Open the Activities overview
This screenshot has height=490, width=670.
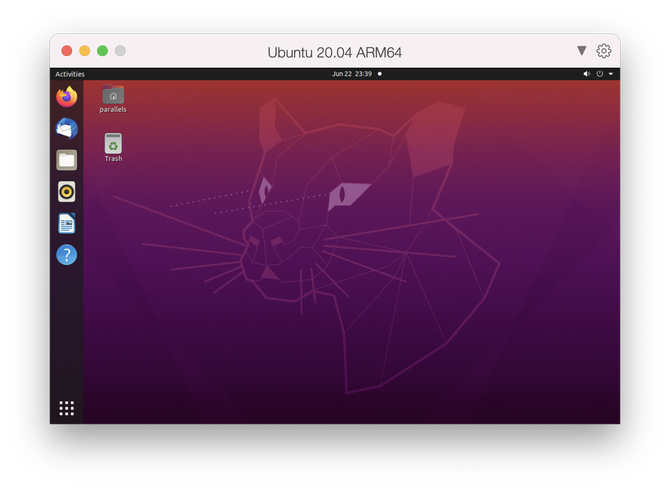tap(70, 74)
